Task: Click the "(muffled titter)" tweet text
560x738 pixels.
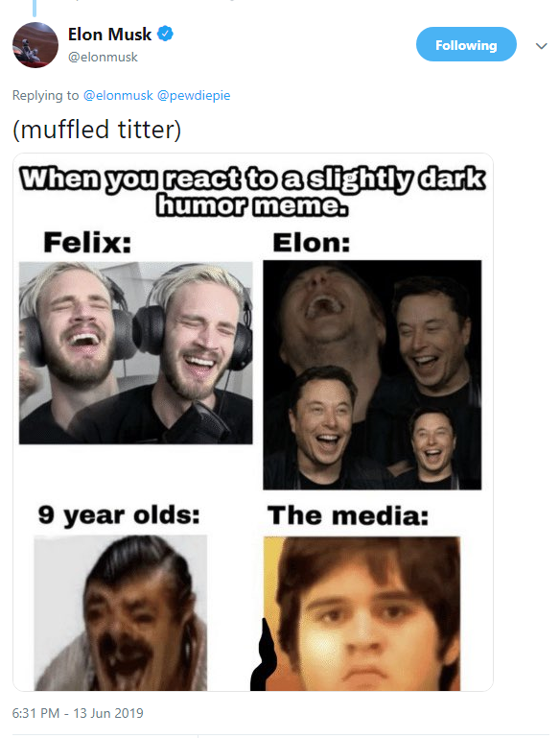Action: pos(97,130)
